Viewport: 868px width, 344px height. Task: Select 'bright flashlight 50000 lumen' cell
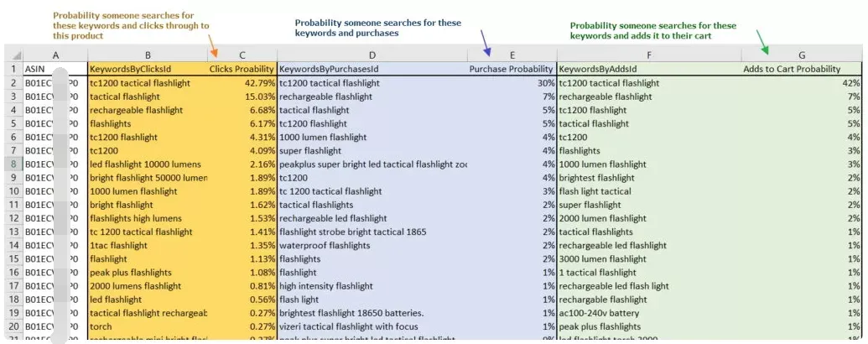pyautogui.click(x=148, y=178)
